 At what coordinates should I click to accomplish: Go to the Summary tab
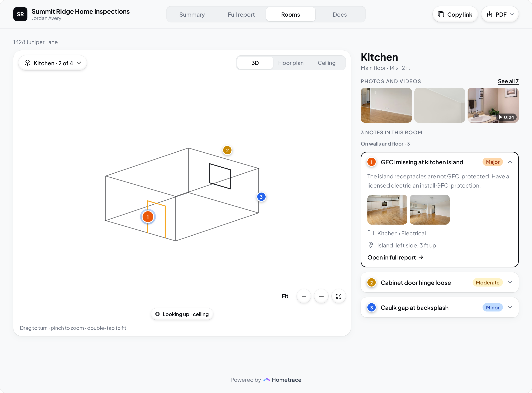(192, 15)
